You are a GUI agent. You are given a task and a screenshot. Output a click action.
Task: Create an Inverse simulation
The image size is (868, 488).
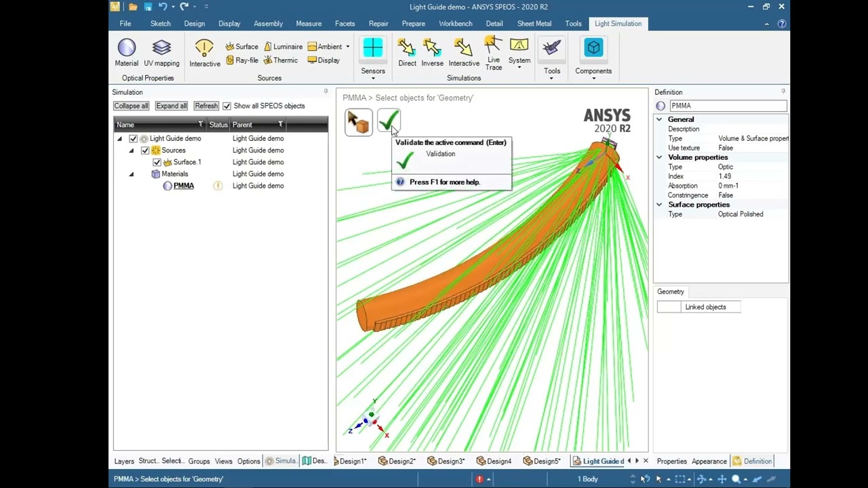pos(432,53)
